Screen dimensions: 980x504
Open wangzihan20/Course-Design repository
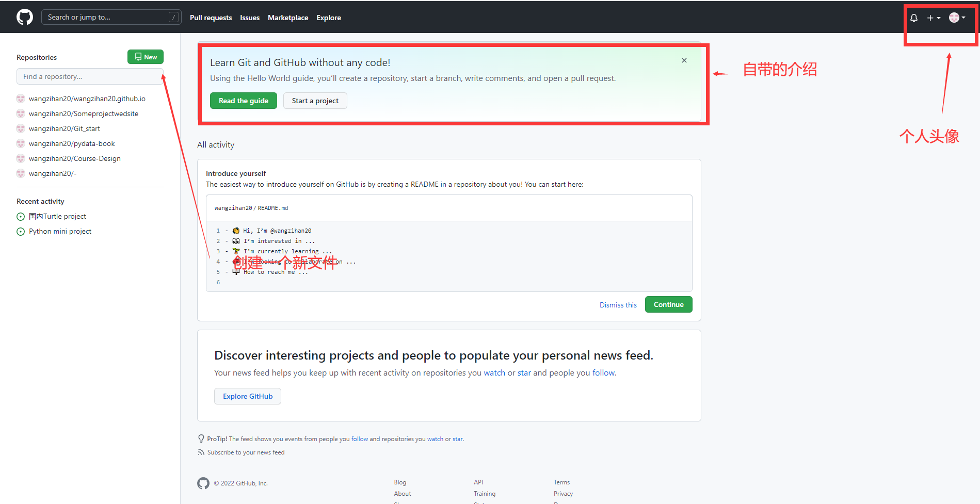[x=75, y=158]
